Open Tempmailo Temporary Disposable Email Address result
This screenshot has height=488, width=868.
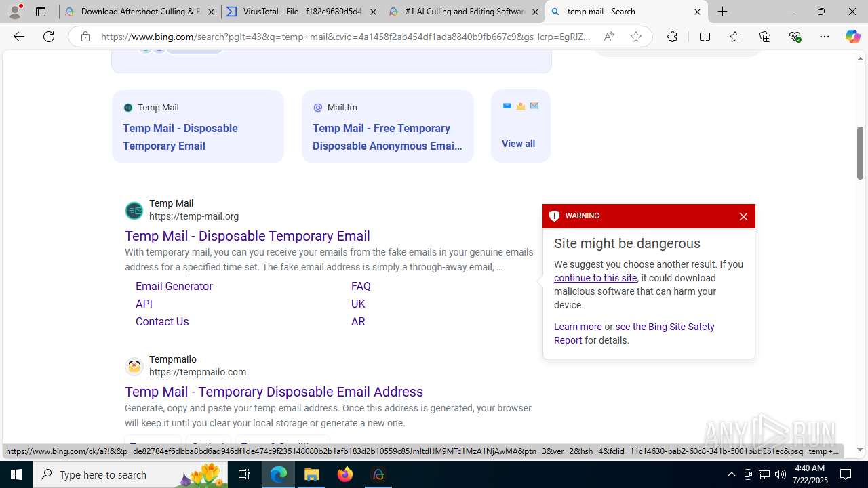coord(274,392)
